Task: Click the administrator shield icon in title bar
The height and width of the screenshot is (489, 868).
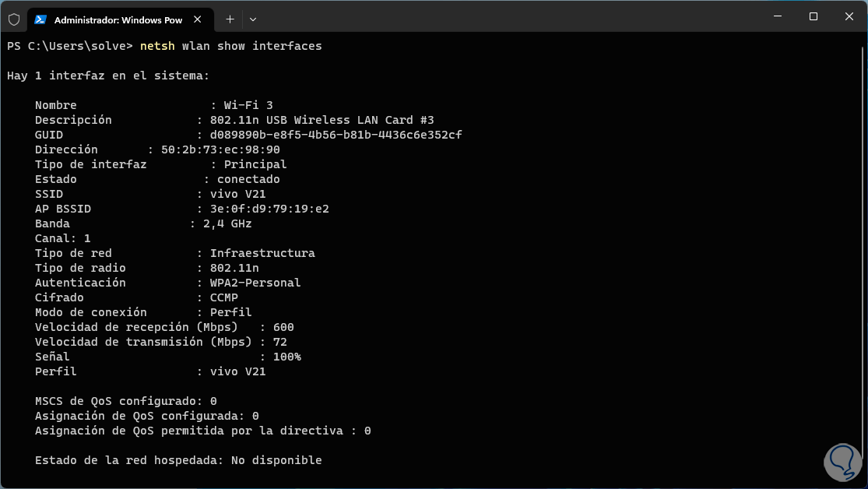Action: point(13,19)
